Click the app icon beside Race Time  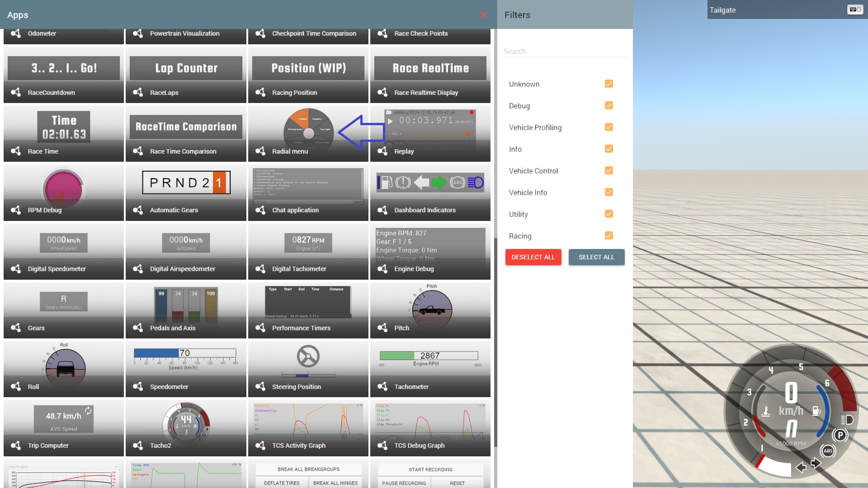tap(16, 151)
